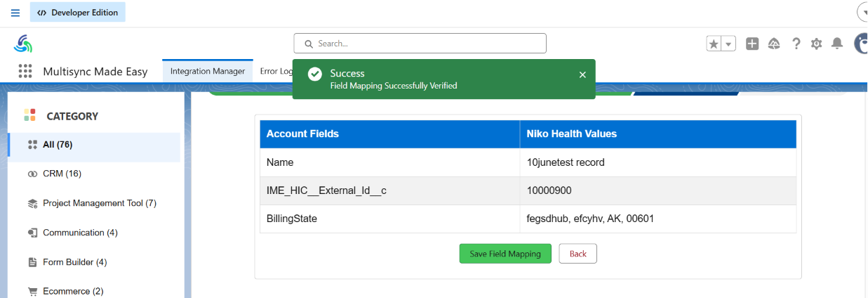
Task: Click the Developer Edition badge
Action: pos(78,12)
